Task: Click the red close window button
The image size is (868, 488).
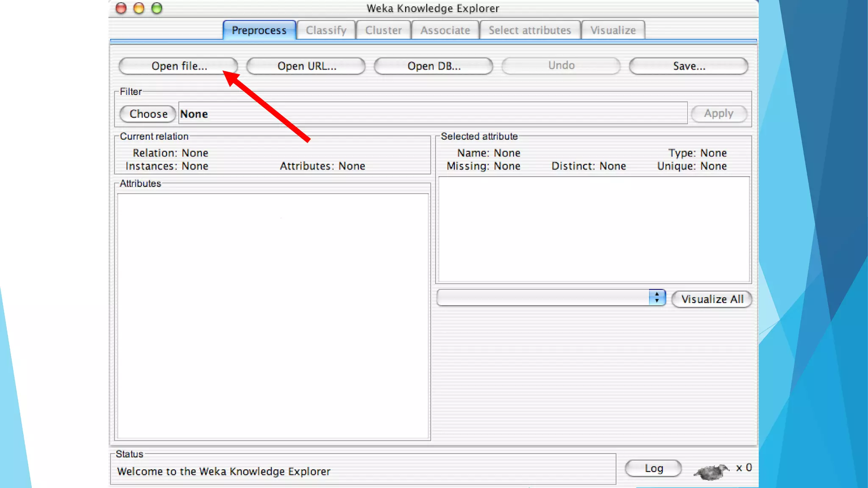Action: [x=121, y=8]
